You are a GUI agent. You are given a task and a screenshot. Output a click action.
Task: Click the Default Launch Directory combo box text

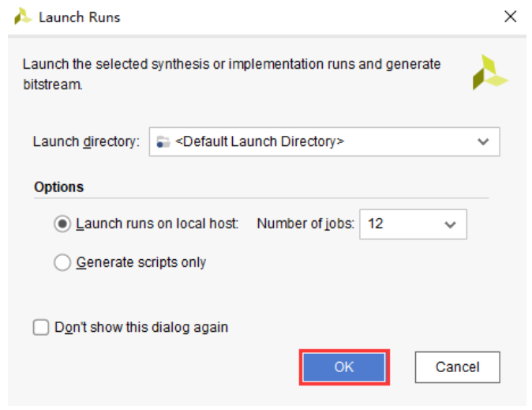(x=260, y=142)
